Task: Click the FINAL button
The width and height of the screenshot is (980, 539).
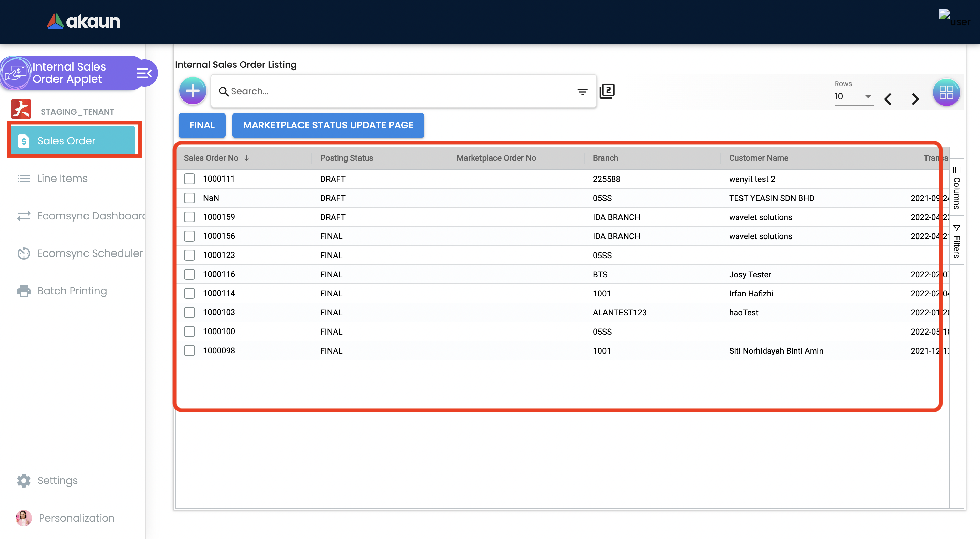Action: 202,125
